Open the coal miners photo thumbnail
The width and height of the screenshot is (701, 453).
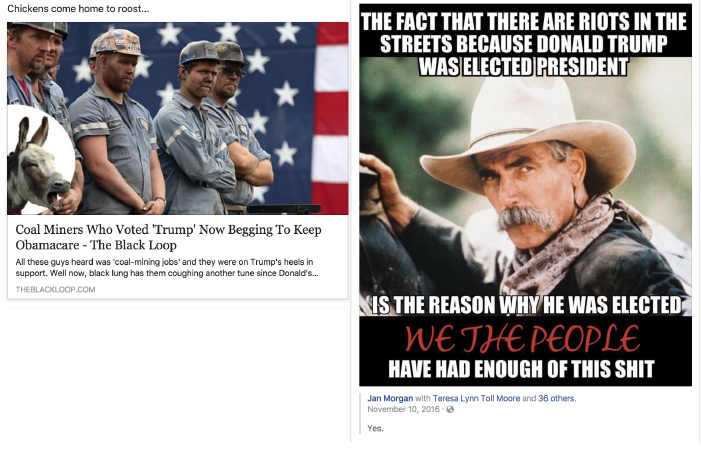click(x=177, y=118)
